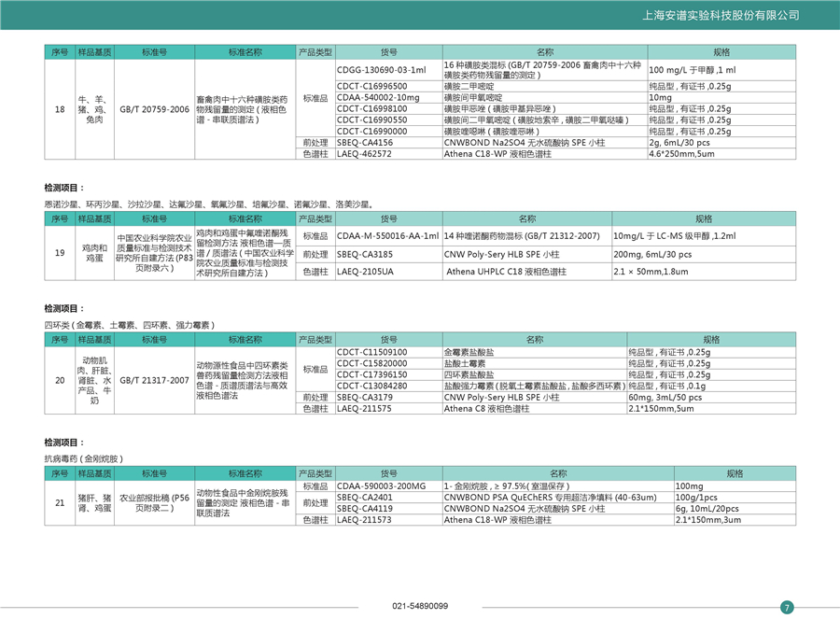This screenshot has width=840, height=619.
Task: Click the spec 100 mg/L 于甲醇,1 ml
Action: pos(693,70)
